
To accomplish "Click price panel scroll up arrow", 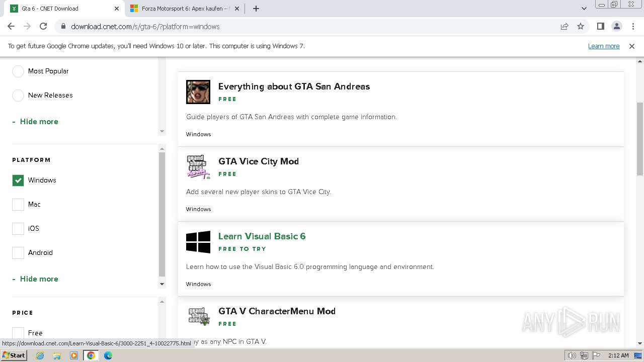I will coord(162,302).
